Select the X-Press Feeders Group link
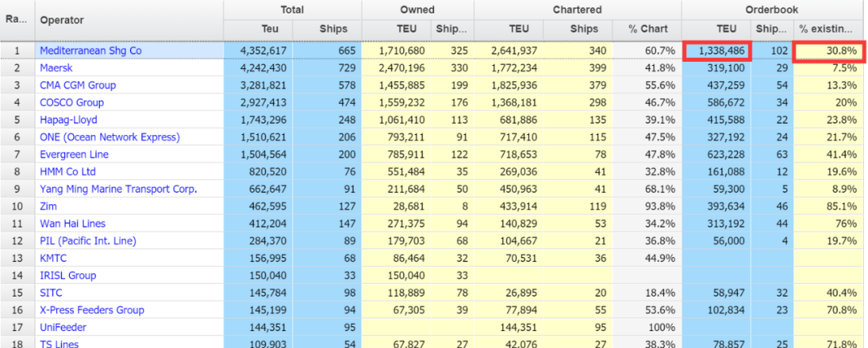 point(92,310)
